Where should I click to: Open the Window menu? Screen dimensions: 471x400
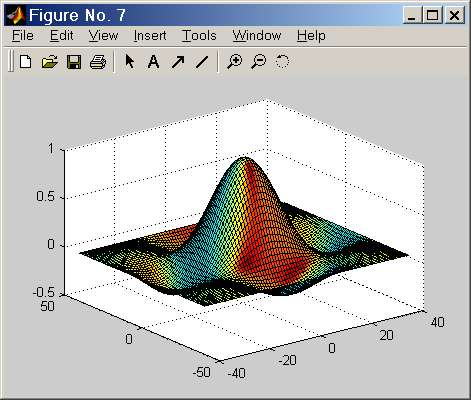tap(257, 35)
